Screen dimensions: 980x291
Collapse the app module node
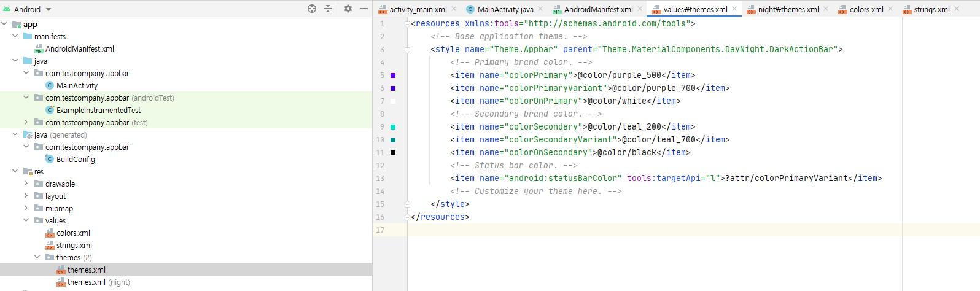(4, 24)
